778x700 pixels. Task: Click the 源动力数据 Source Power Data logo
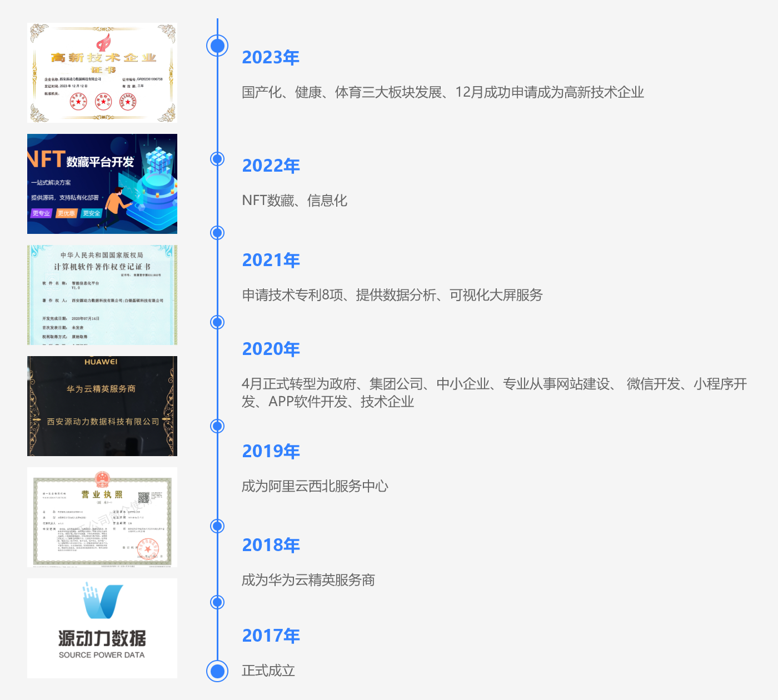click(102, 628)
